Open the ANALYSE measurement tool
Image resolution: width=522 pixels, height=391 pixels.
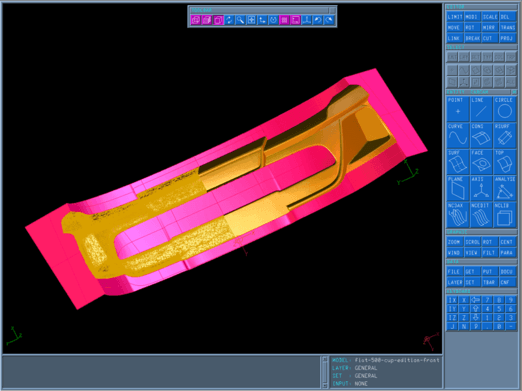pos(505,188)
